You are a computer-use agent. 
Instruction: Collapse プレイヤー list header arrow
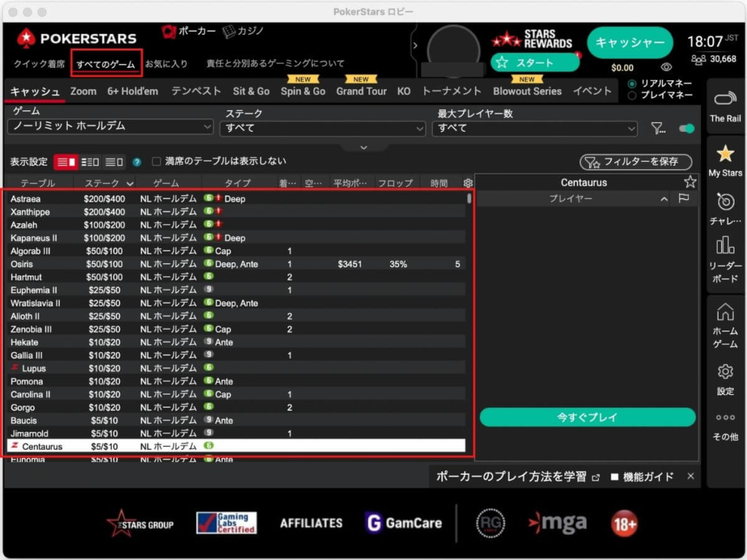click(x=664, y=199)
